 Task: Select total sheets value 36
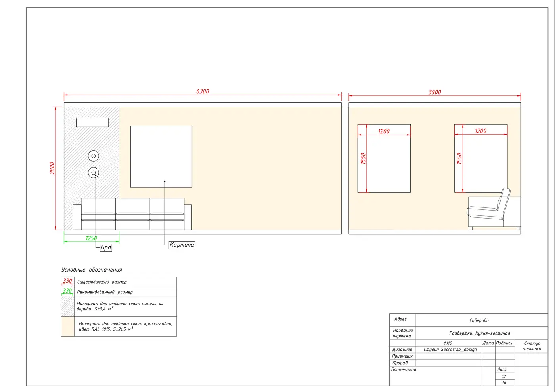click(x=504, y=382)
